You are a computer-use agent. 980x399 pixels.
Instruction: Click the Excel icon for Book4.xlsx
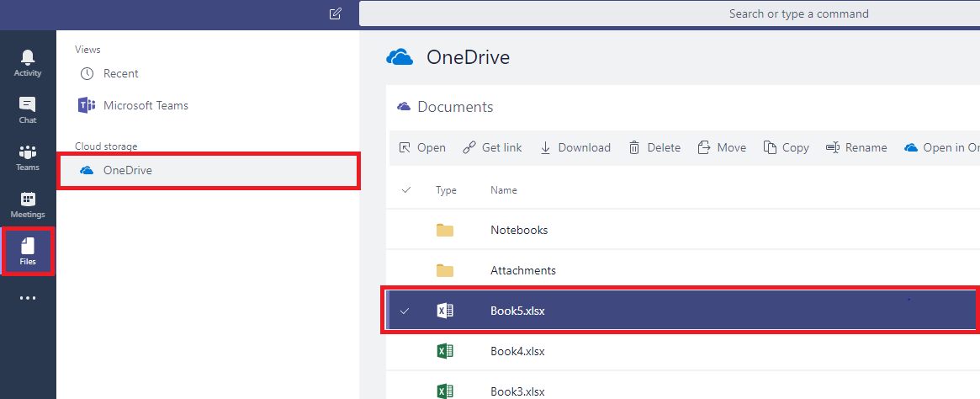tap(445, 352)
